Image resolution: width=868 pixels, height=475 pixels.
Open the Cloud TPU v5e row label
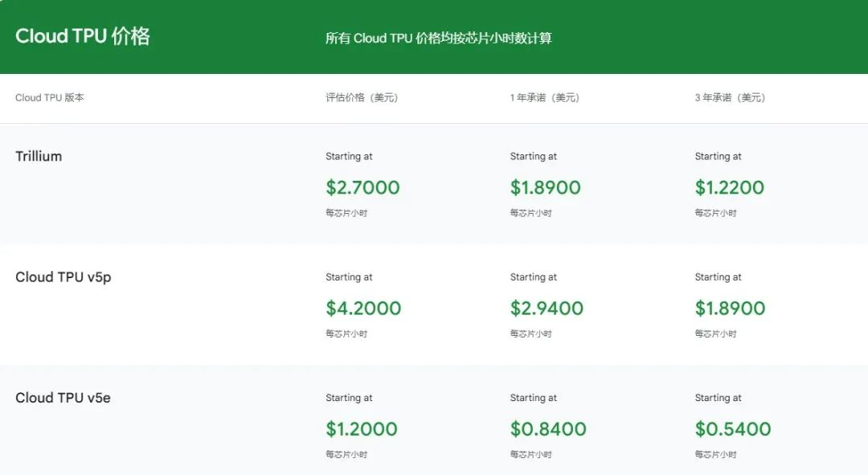(x=63, y=398)
